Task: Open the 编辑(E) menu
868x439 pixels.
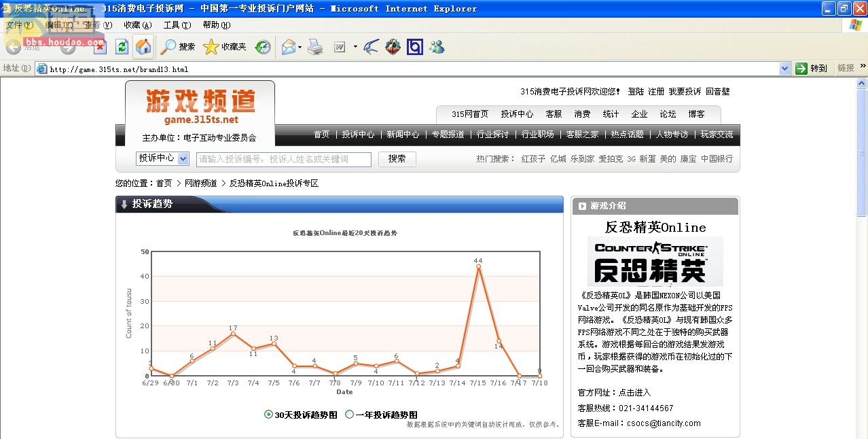Action: pos(59,25)
